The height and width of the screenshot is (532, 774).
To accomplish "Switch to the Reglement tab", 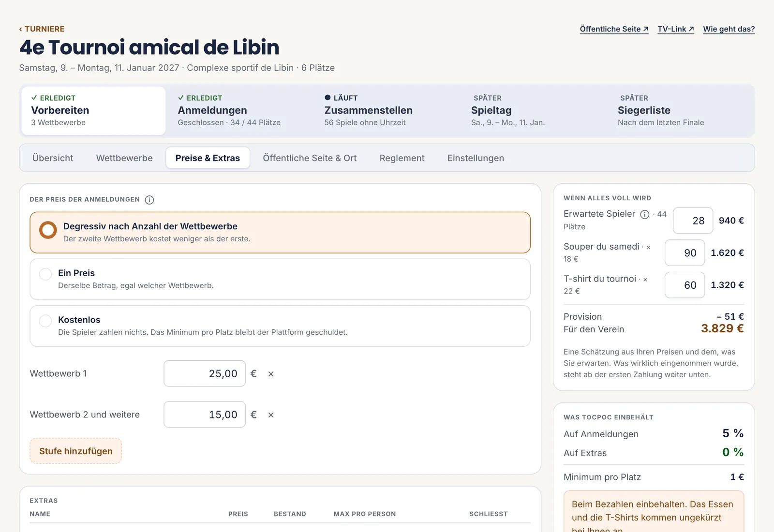I will [402, 158].
